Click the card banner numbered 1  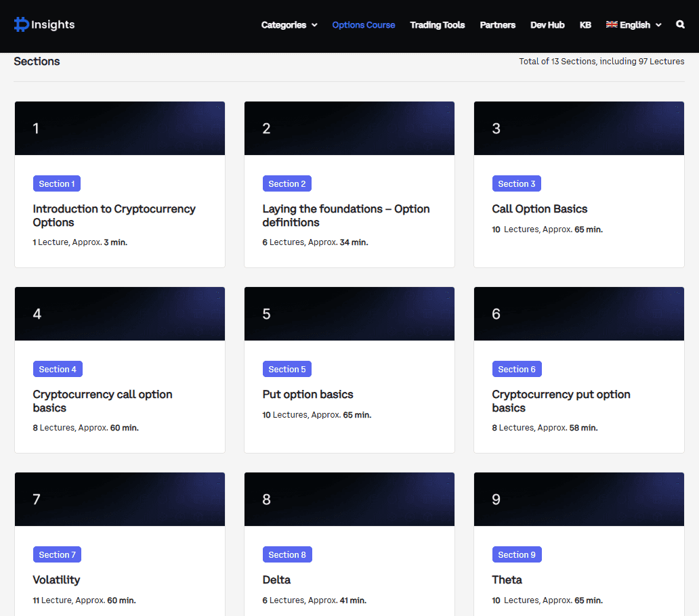click(120, 129)
